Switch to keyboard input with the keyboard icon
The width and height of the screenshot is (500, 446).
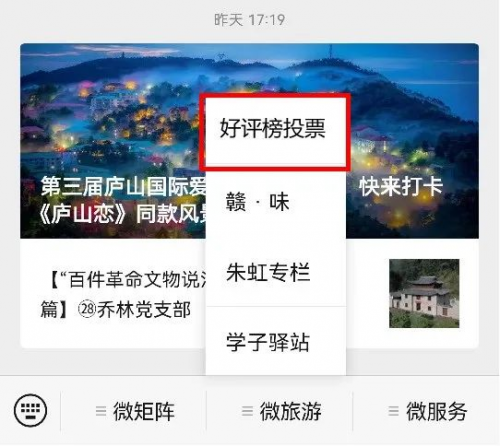click(x=30, y=410)
